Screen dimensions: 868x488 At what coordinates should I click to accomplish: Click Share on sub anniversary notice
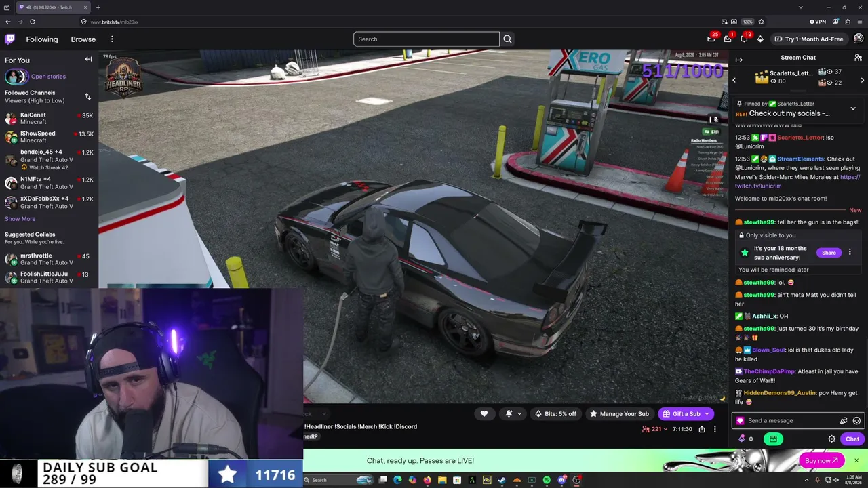[829, 253]
